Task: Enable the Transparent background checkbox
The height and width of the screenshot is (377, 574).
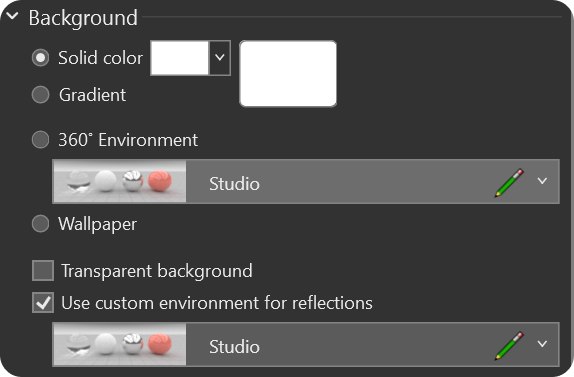Action: pyautogui.click(x=43, y=270)
